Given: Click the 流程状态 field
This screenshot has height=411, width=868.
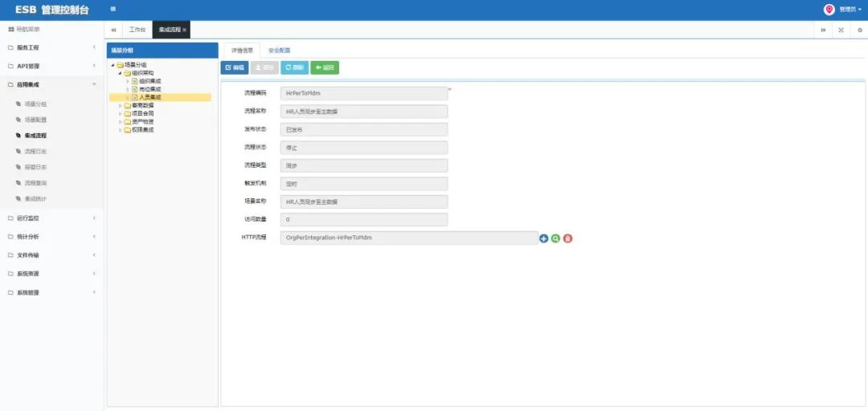Looking at the screenshot, I should pos(364,148).
